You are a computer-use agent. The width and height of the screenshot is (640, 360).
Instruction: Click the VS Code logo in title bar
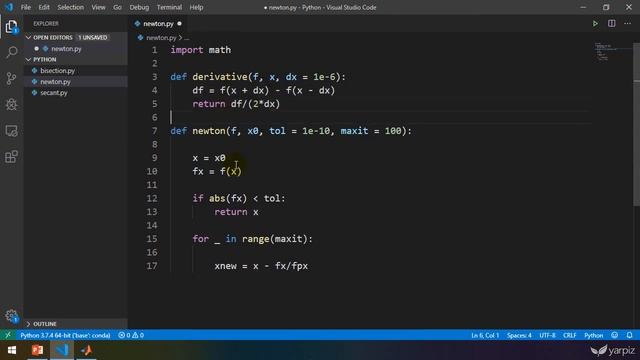9,7
